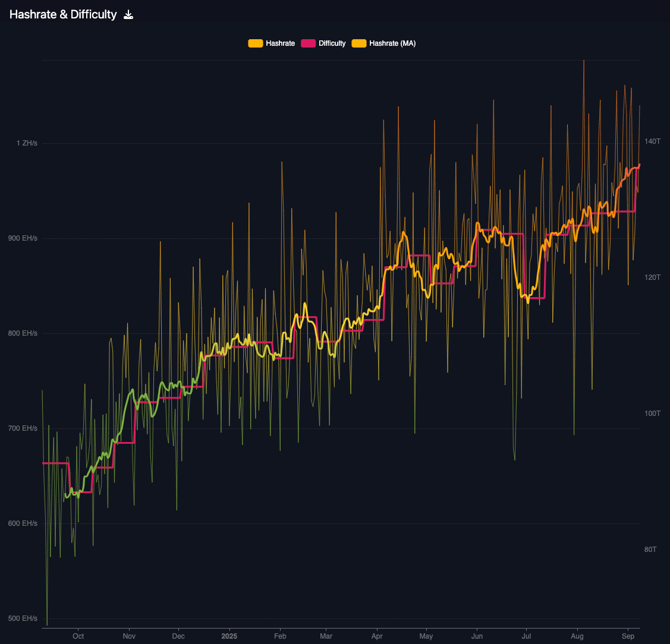Click the orange Hashrate (MA) legend swatch
Screen dimensions: 670x644
pos(359,43)
